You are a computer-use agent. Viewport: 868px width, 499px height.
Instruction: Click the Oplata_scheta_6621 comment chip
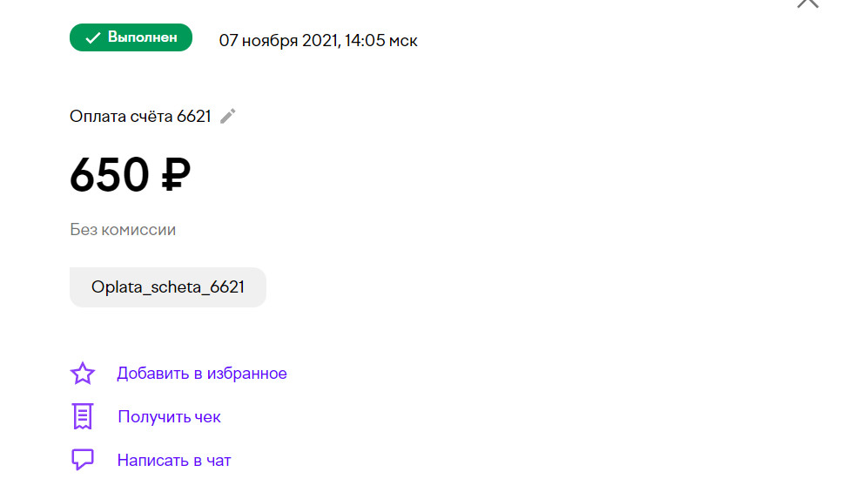point(168,287)
